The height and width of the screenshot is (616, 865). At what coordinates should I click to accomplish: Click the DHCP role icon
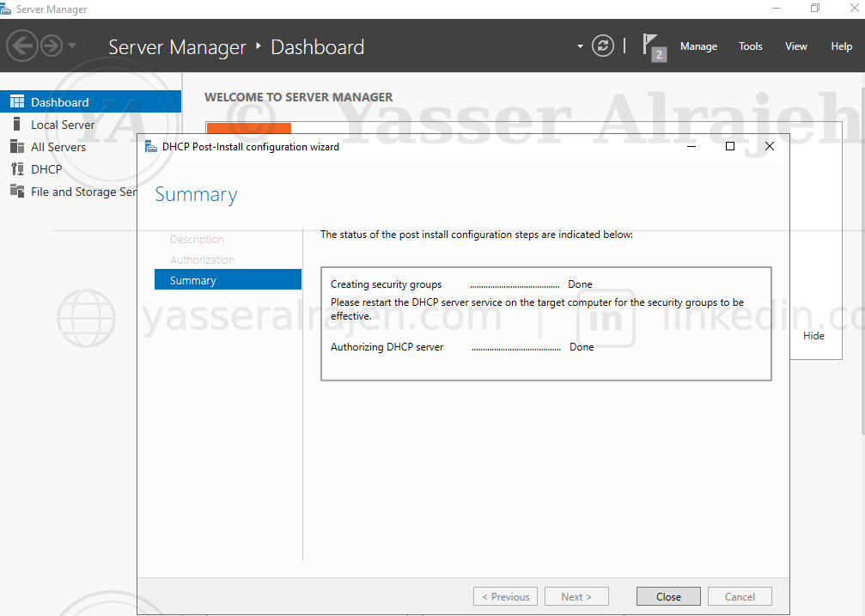click(x=17, y=169)
